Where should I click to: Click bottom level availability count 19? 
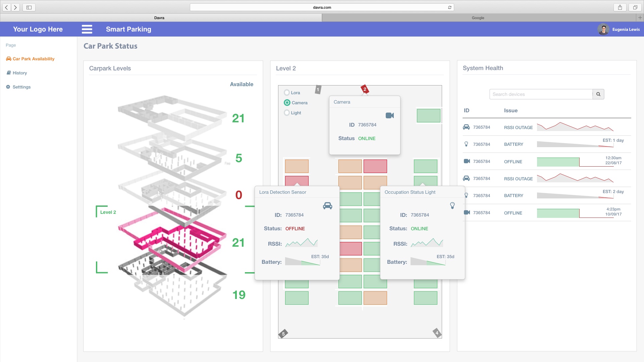click(x=239, y=295)
